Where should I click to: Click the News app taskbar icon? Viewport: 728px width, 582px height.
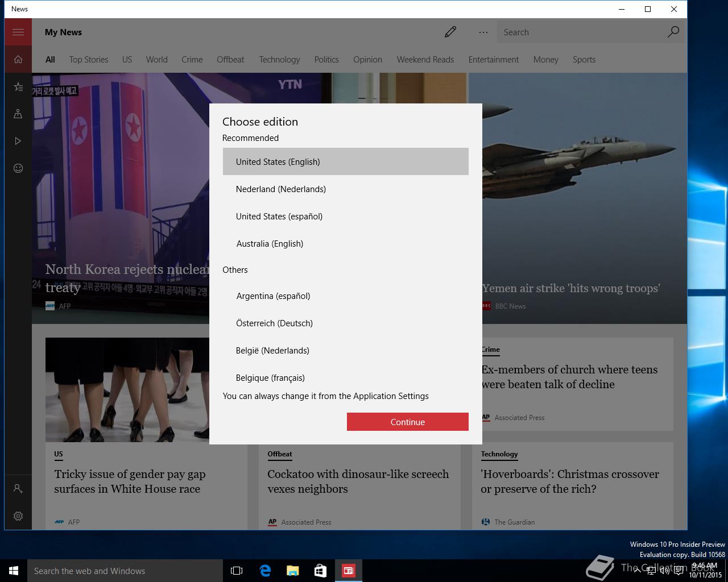pyautogui.click(x=349, y=571)
